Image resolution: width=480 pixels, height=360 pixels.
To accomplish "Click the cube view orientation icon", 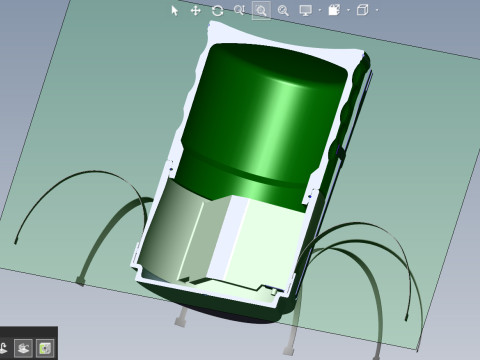I will pos(363,10).
